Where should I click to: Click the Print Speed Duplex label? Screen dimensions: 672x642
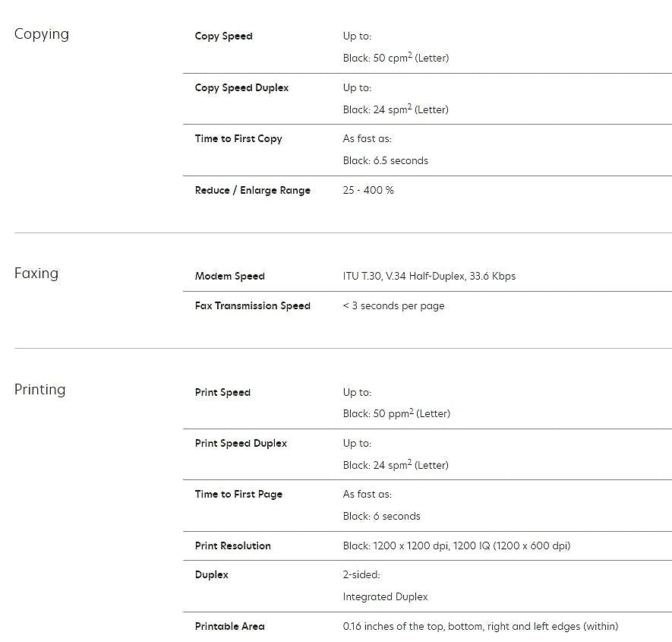coord(241,444)
